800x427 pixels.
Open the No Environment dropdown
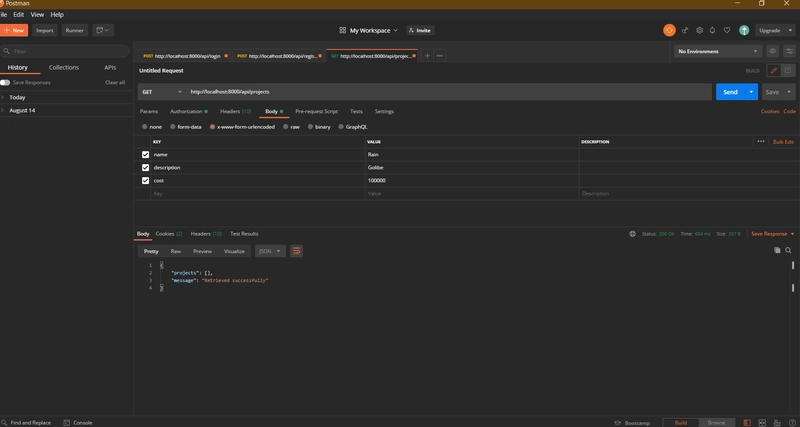coord(718,51)
